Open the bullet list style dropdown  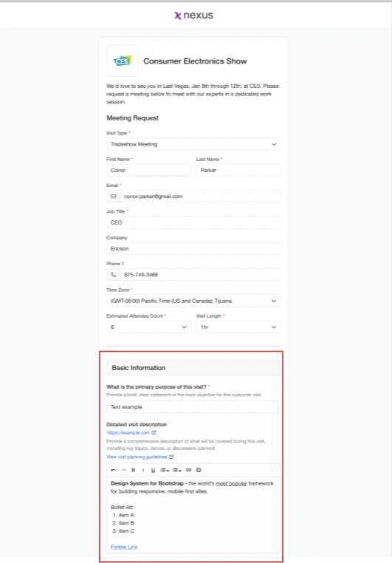pos(165,470)
